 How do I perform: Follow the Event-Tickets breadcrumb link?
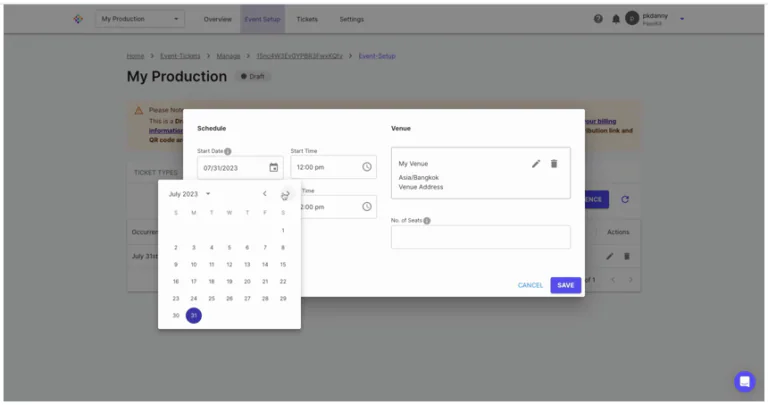180,56
